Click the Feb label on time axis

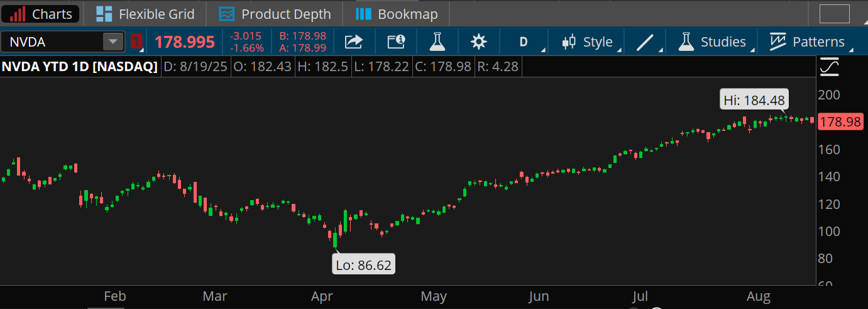115,296
